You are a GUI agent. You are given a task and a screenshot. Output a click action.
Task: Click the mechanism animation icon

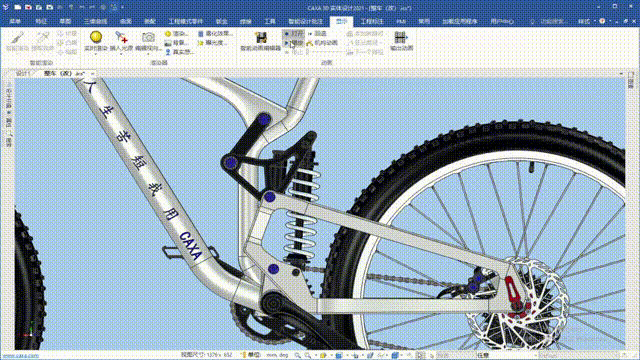[x=322, y=43]
